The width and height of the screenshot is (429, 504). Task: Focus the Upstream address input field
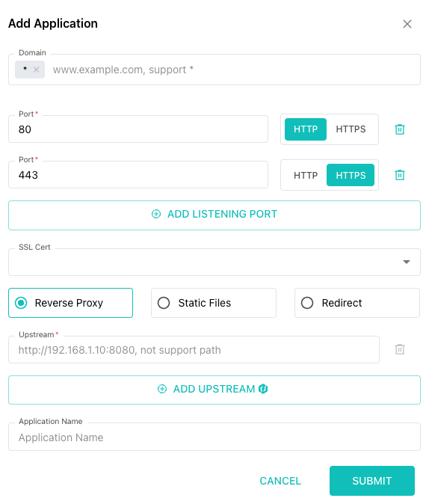(x=194, y=350)
